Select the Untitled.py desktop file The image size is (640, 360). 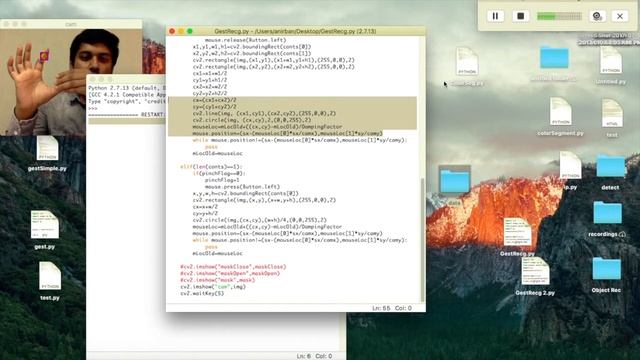(611, 65)
